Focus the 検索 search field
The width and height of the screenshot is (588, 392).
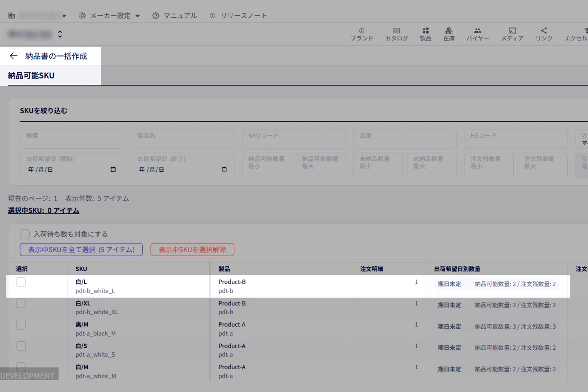pyautogui.click(x=72, y=139)
